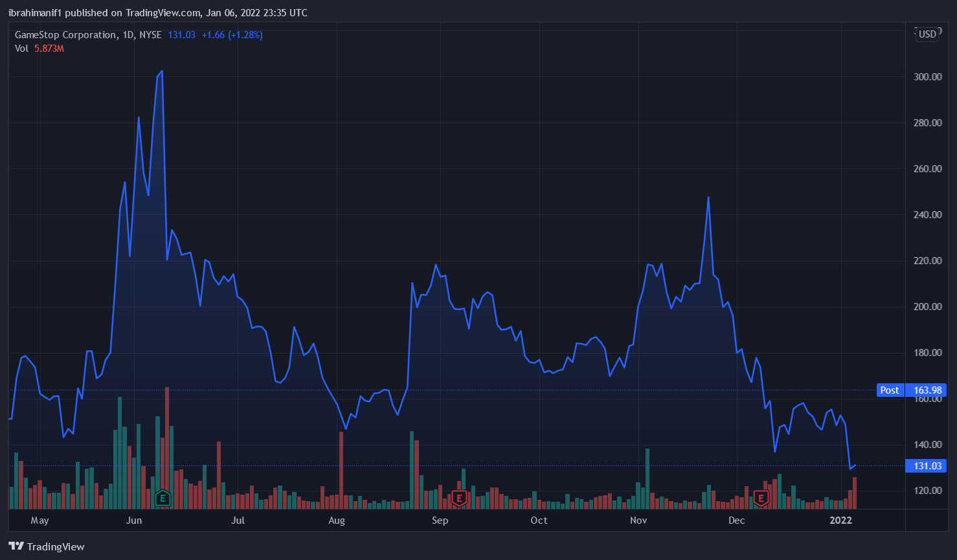Open the USD currency selector
Viewport: 957px width, 560px height.
point(927,34)
